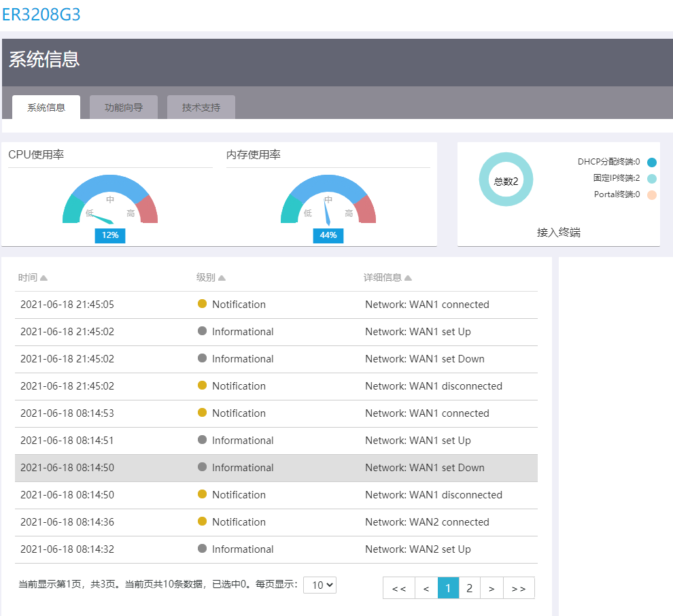Switch to the 功能向导 tab
The height and width of the screenshot is (616, 673).
(124, 107)
